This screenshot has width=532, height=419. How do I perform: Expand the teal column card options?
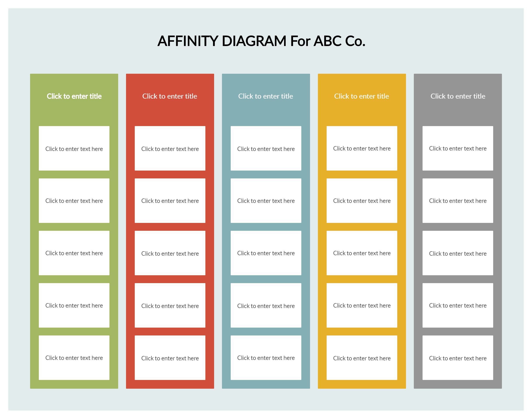pos(266,96)
